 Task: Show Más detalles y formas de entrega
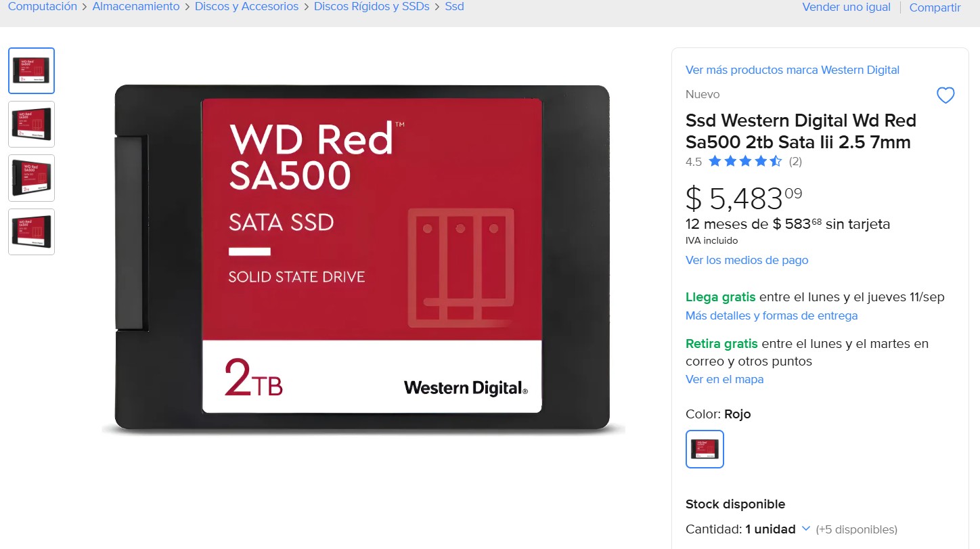point(772,315)
